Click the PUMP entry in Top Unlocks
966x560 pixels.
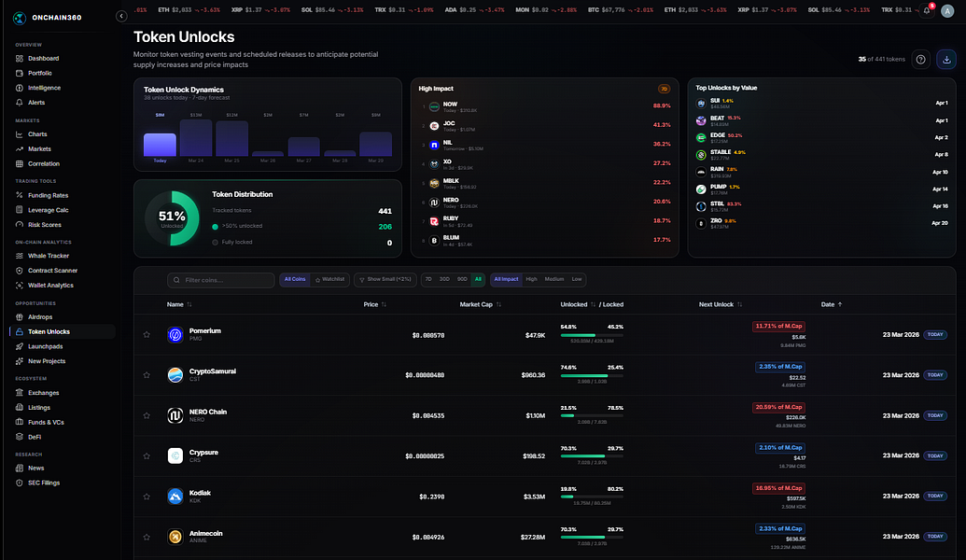822,189
